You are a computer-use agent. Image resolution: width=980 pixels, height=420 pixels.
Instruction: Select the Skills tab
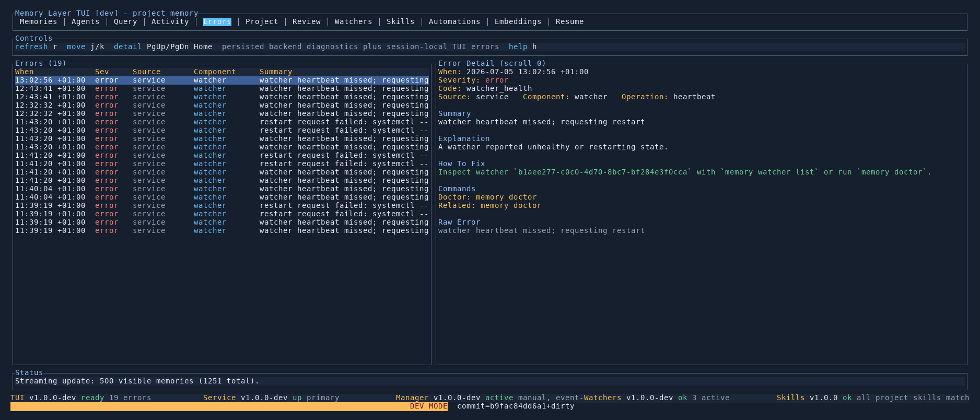click(400, 21)
